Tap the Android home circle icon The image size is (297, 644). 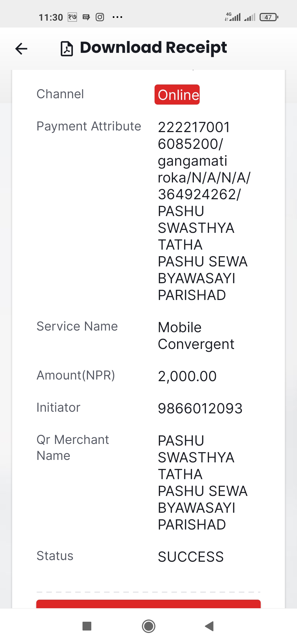point(148,626)
